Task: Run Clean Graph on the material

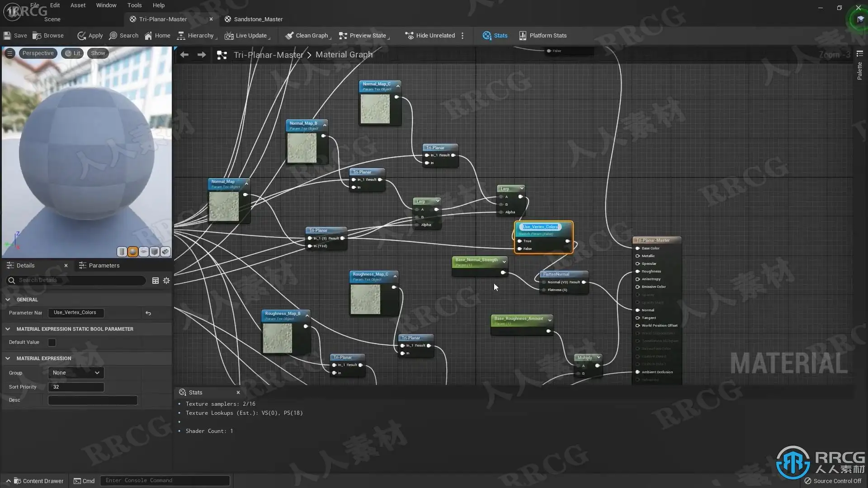Action: 307,36
